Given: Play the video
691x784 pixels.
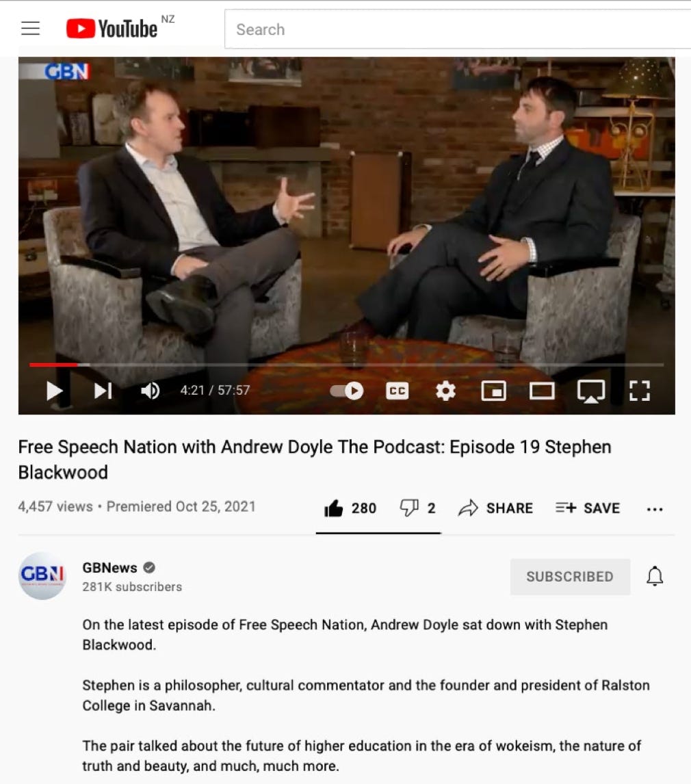Looking at the screenshot, I should [x=54, y=391].
